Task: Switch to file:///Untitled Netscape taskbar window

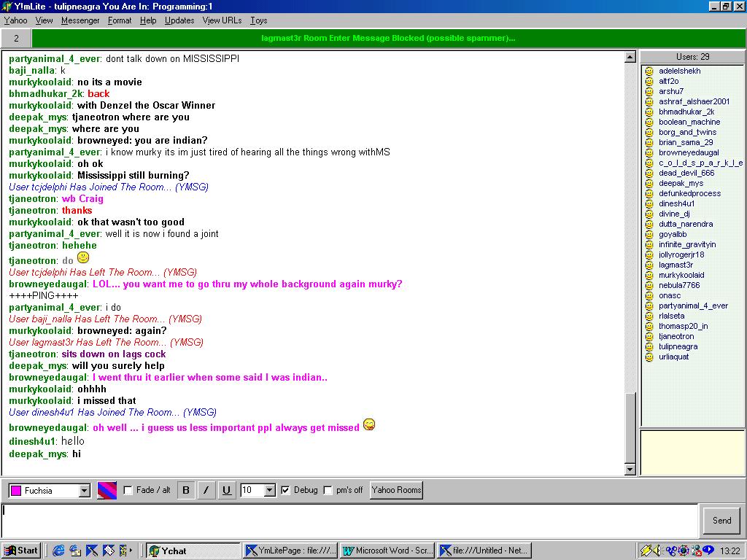Action: (484, 551)
